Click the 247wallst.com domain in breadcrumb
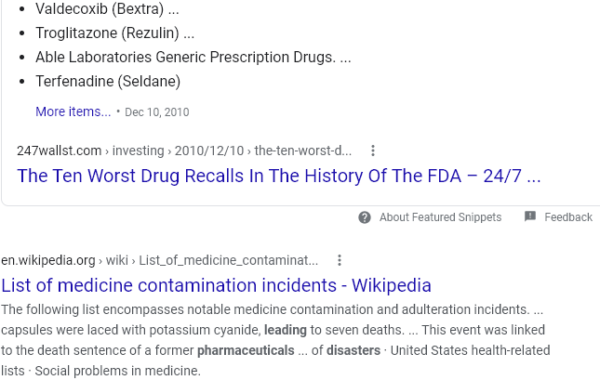Screen dimensions: 600x380 tap(59, 151)
